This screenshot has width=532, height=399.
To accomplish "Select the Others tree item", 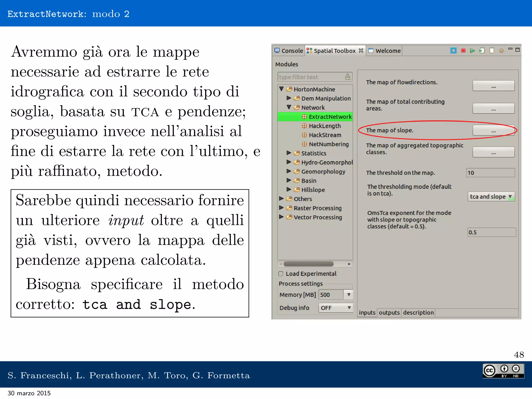I will click(x=303, y=199).
